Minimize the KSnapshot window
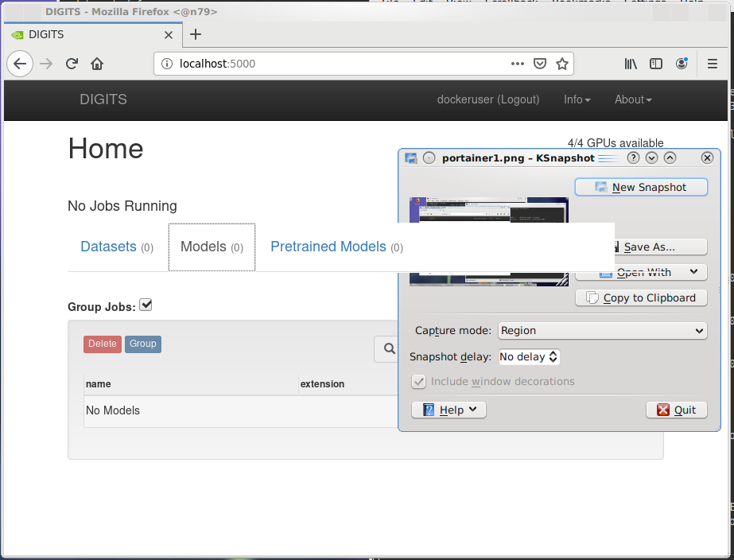 point(651,158)
